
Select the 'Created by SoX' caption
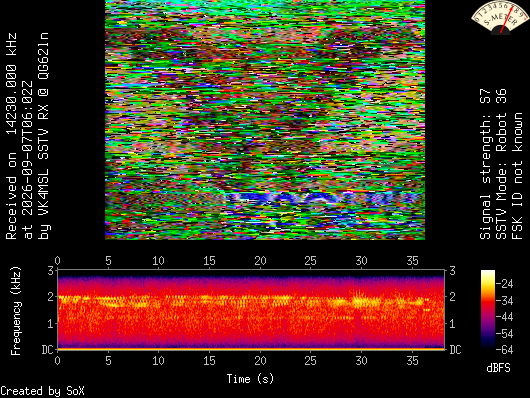point(42,391)
